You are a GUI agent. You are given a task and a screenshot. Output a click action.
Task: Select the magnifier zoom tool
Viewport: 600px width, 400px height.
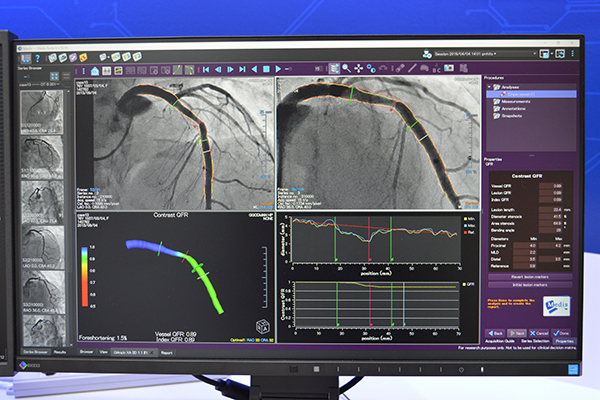coord(345,69)
